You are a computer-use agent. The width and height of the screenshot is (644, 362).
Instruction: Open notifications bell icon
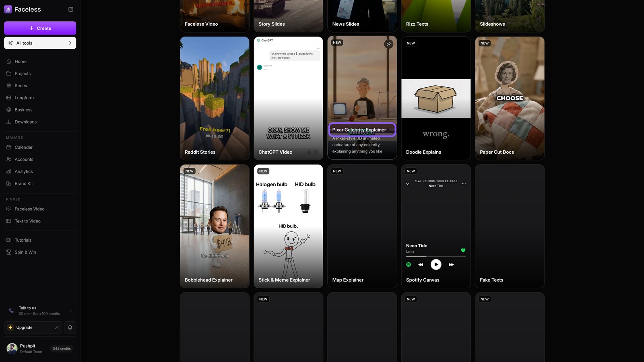click(70, 327)
